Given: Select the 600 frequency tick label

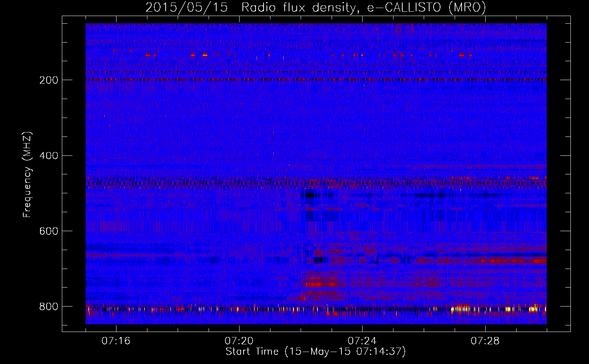Looking at the screenshot, I should click(48, 232).
